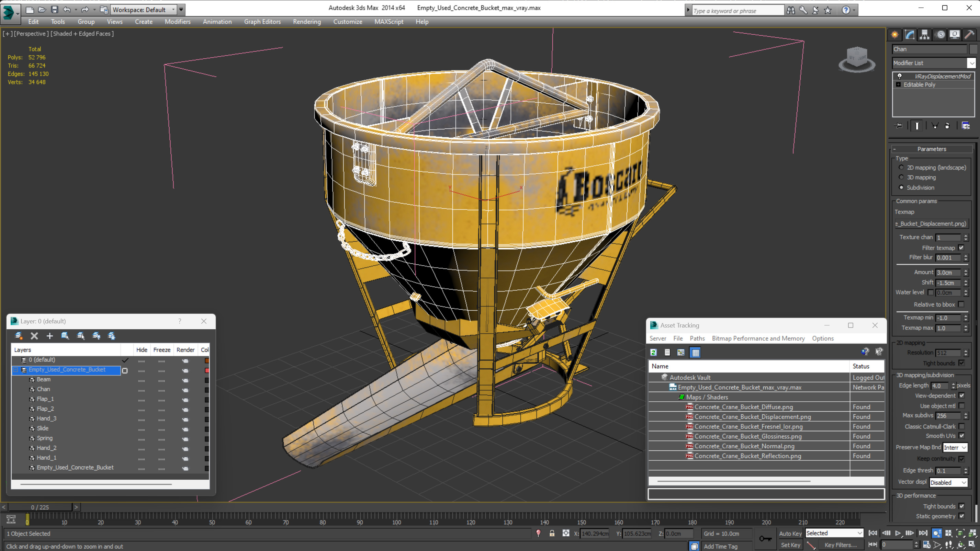Image resolution: width=980 pixels, height=551 pixels.
Task: Click Remove Modifier trash icon
Action: pyautogui.click(x=947, y=126)
